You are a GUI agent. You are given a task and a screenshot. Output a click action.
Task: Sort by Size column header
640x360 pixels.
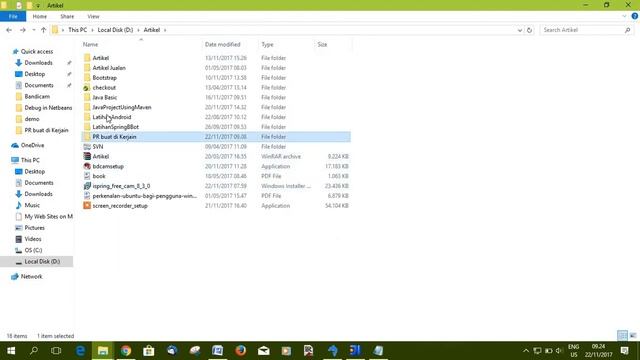point(322,44)
